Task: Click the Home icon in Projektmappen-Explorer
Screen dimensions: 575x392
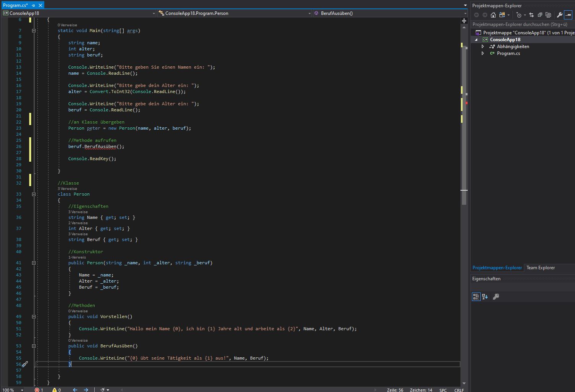Action: click(493, 15)
